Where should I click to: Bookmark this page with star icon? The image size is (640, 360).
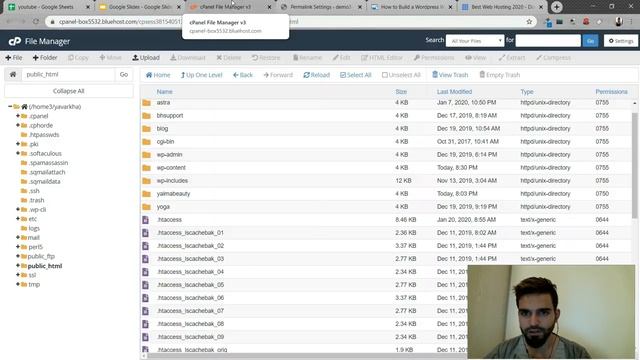tap(529, 22)
